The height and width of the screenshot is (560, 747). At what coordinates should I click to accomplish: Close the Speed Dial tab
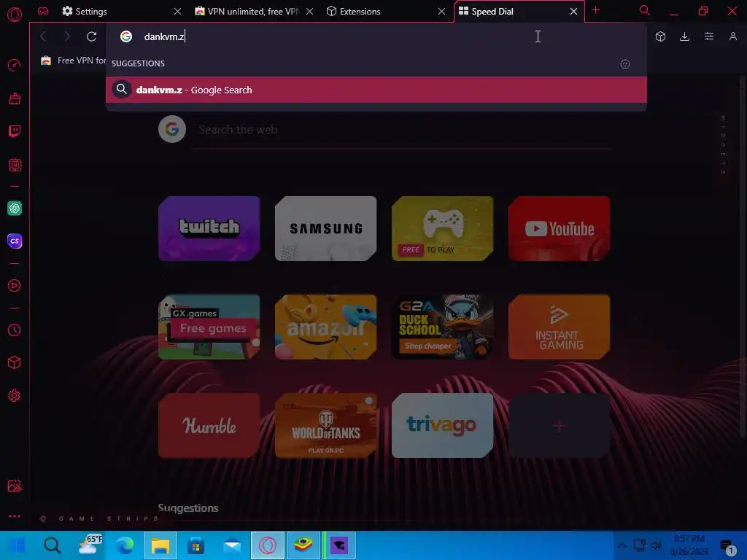coord(573,11)
